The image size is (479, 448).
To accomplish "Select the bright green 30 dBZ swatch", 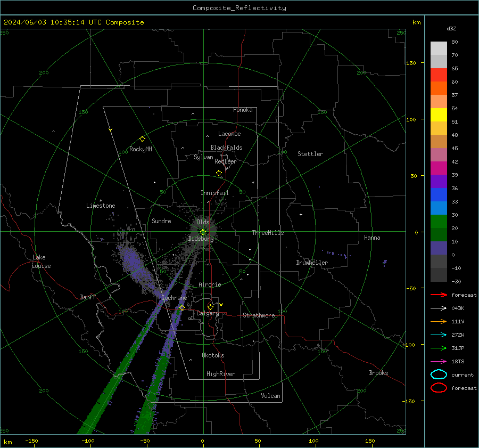I will 439,221.
